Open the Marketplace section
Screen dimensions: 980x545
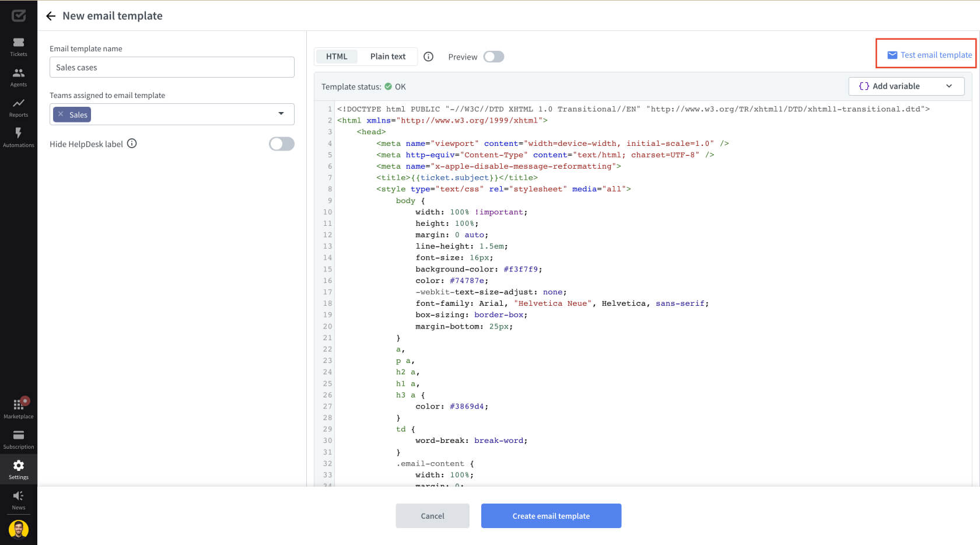(x=19, y=408)
